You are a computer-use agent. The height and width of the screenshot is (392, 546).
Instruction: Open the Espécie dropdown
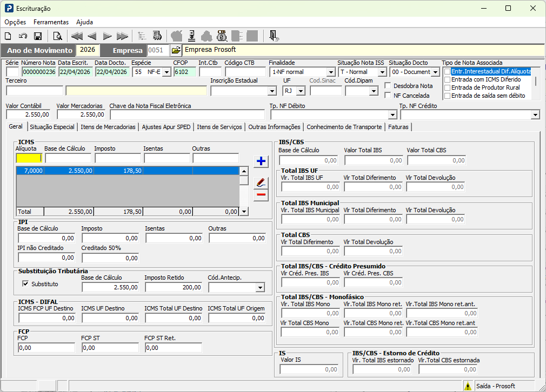(x=167, y=72)
